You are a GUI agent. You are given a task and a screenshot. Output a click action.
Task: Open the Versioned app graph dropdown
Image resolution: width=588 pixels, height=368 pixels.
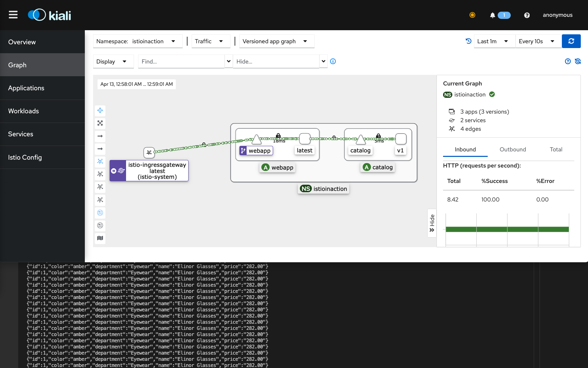pos(277,41)
